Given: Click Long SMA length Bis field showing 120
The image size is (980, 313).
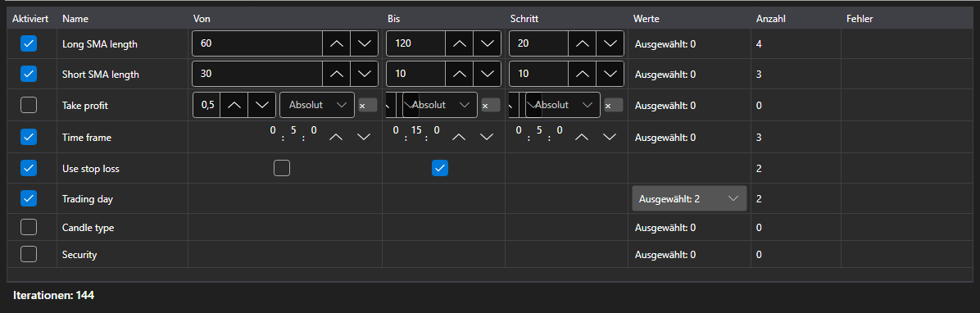Looking at the screenshot, I should [x=415, y=43].
